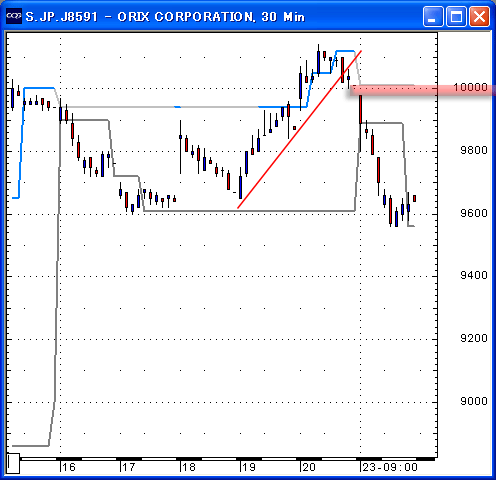This screenshot has height=480, width=496.
Task: Click date label 17 on time axis
Action: [x=129, y=467]
